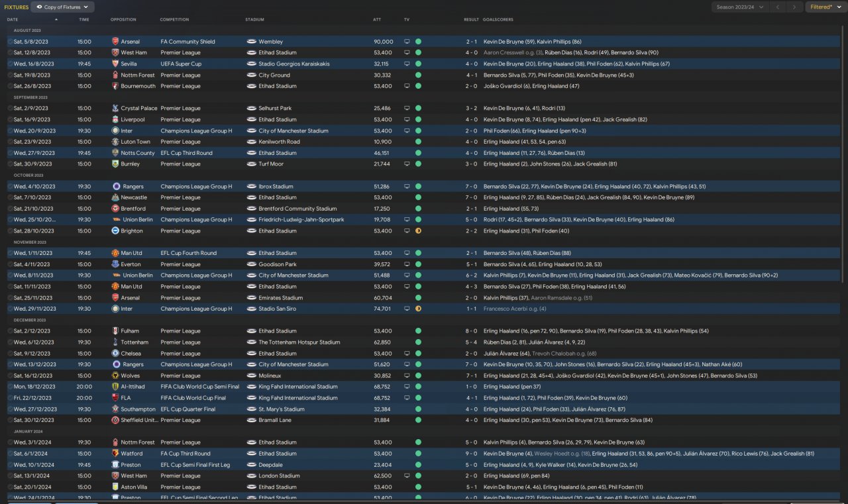Viewport: 848px width, 504px height.
Task: Sort fixtures by the Opposition column header
Action: (123, 20)
